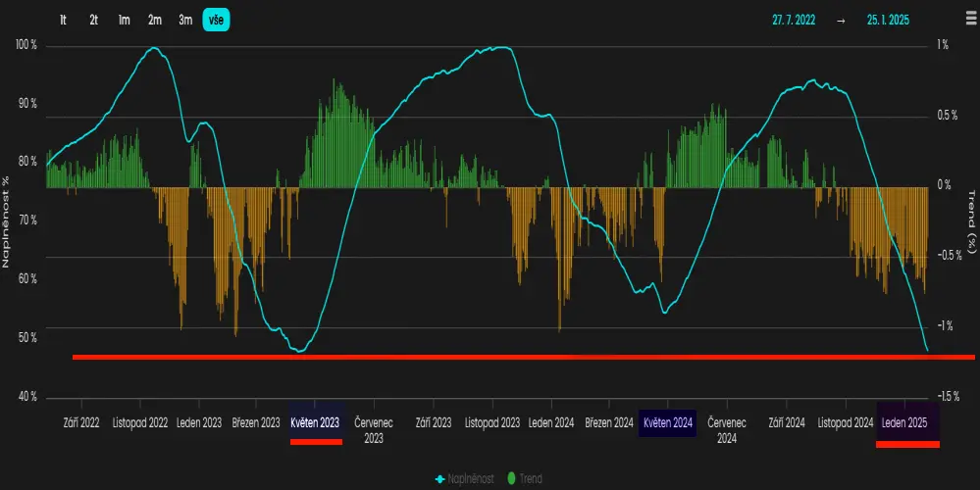Click the green Trend legend dot
Viewport: 980px width, 490px height.
tap(513, 479)
